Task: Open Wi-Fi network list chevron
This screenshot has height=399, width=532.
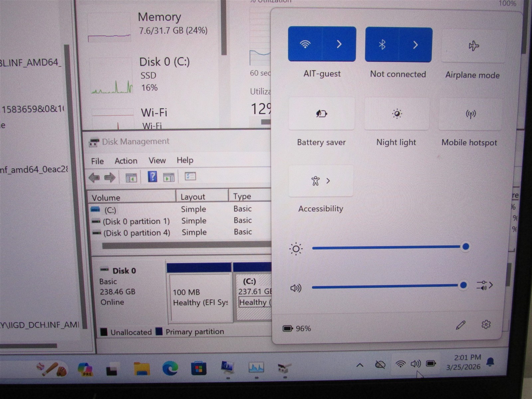Action: coord(339,44)
